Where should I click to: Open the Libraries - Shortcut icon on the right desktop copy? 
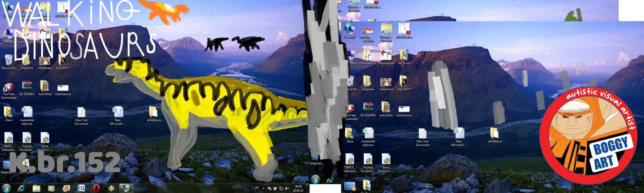386,33
